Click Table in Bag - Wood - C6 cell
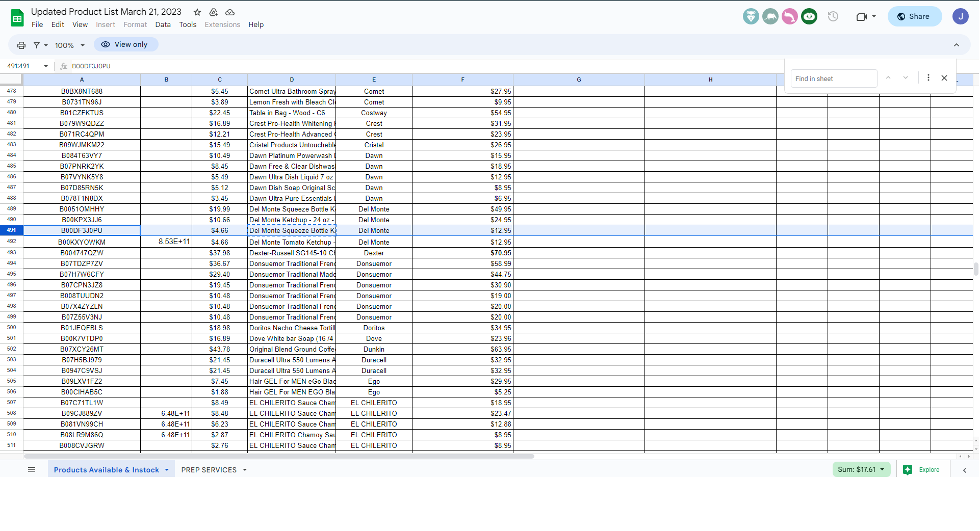Viewport: 980px width, 531px height. coord(292,113)
